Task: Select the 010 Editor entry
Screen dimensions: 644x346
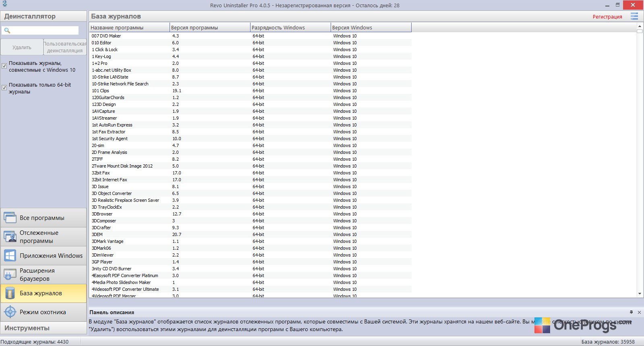Action: pos(250,43)
